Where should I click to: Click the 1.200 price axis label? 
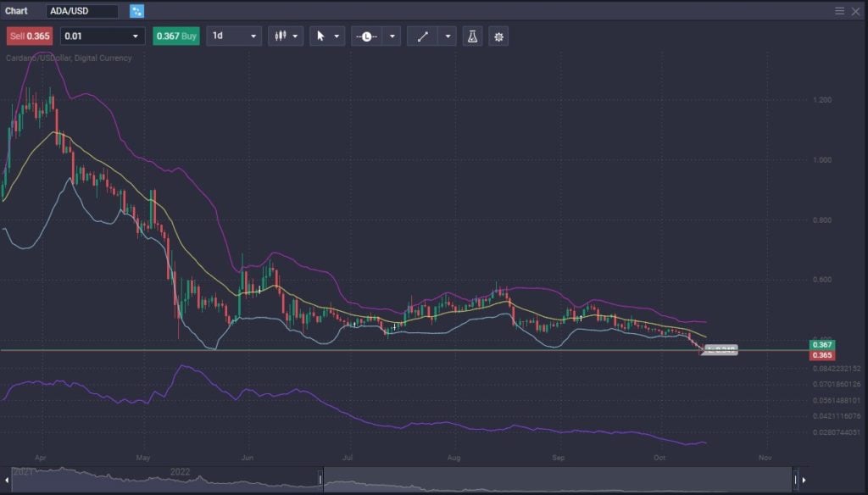822,100
